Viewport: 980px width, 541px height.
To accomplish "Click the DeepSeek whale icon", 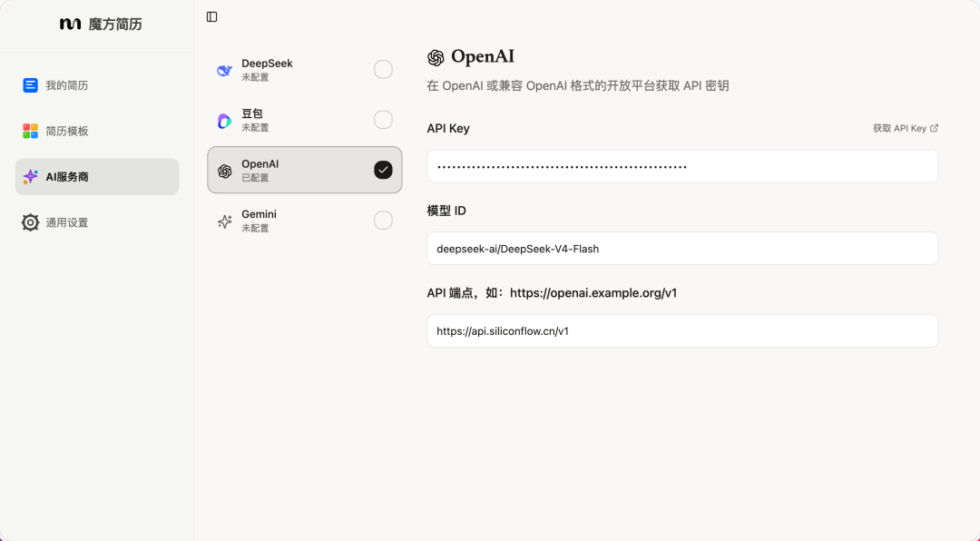I will pos(224,70).
